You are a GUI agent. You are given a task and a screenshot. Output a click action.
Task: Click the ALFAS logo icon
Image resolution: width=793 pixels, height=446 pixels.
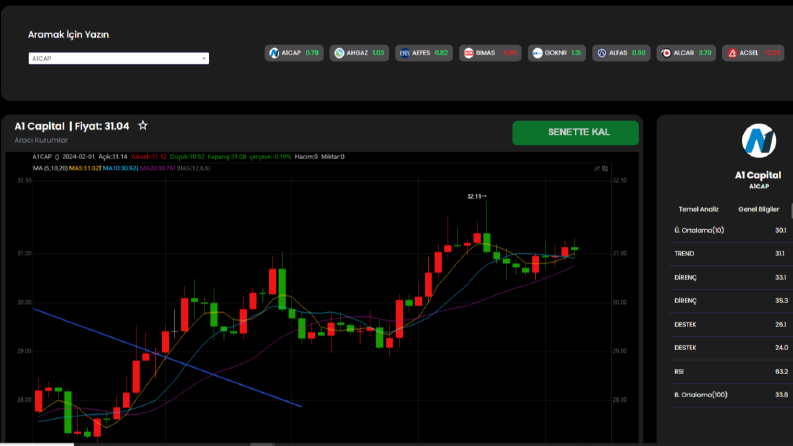602,53
